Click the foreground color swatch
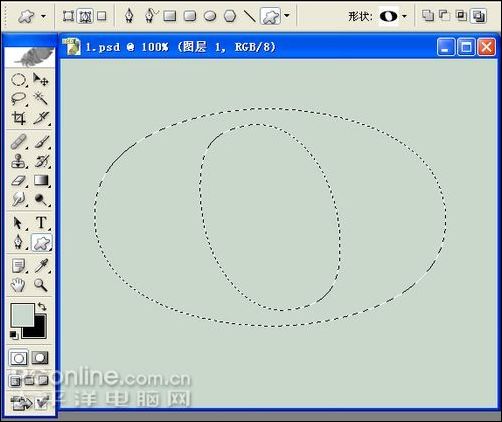Image resolution: width=502 pixels, height=422 pixels. [x=22, y=315]
